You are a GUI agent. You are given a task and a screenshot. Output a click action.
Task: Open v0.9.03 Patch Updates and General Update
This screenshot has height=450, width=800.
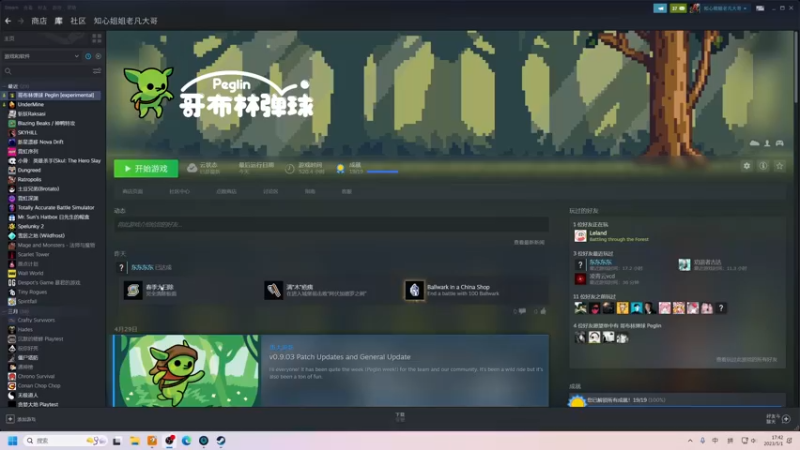point(340,357)
